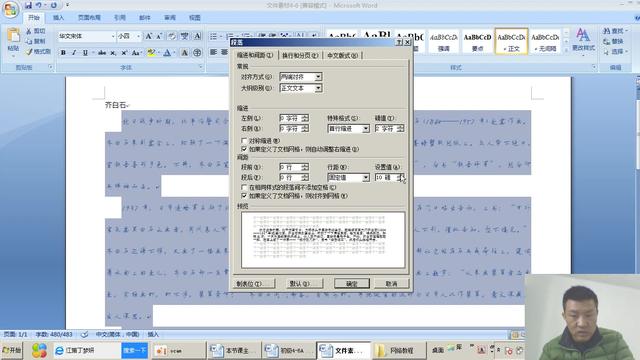Save the document from quick access toolbar
This screenshot has height=360, width=640.
[x=28, y=5]
